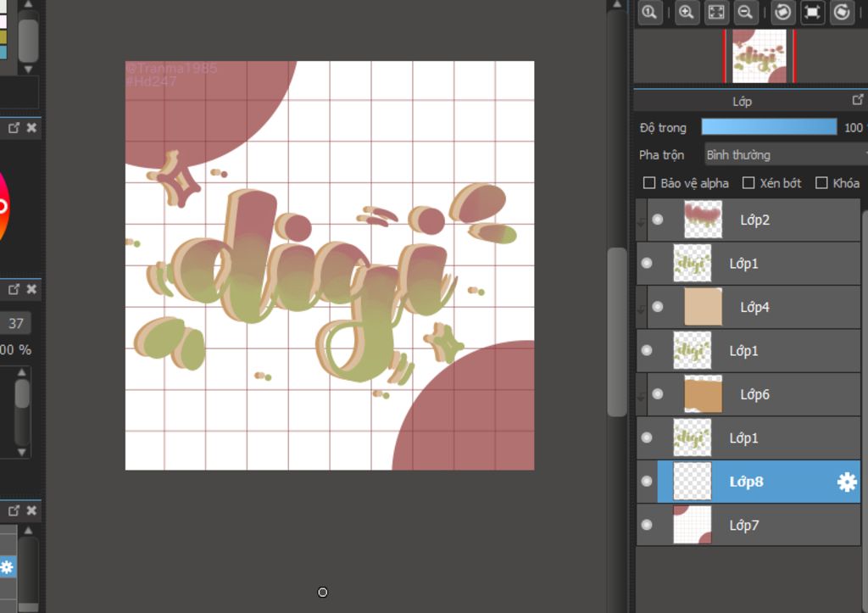Click palette scrollbar down arrow at top-left
Viewport: 868px width, 613px height.
coord(28,70)
